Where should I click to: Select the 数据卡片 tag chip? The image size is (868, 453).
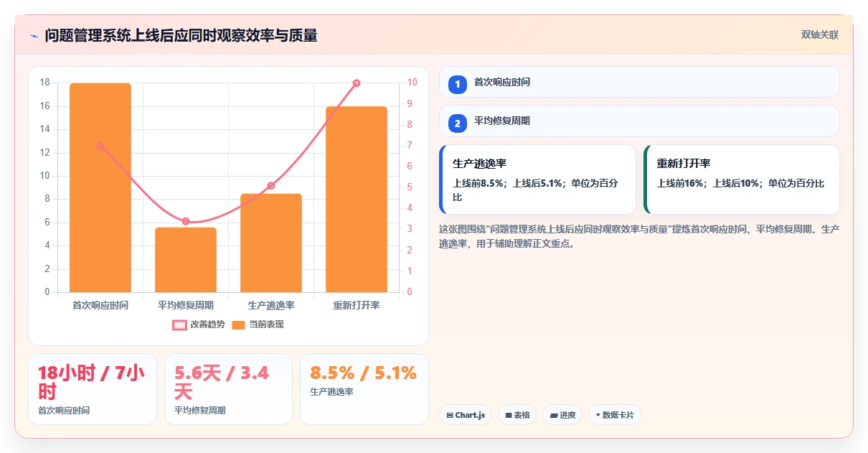click(615, 415)
